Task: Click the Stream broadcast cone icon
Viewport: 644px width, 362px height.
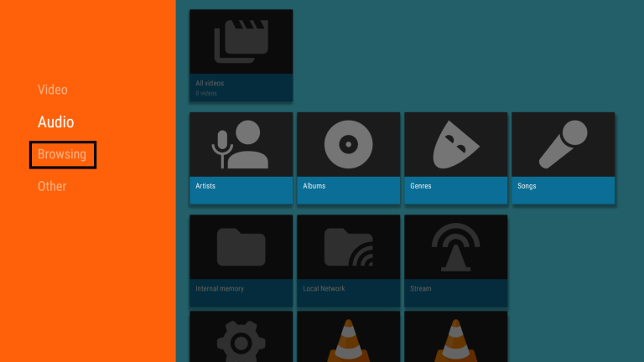Action: pyautogui.click(x=456, y=247)
